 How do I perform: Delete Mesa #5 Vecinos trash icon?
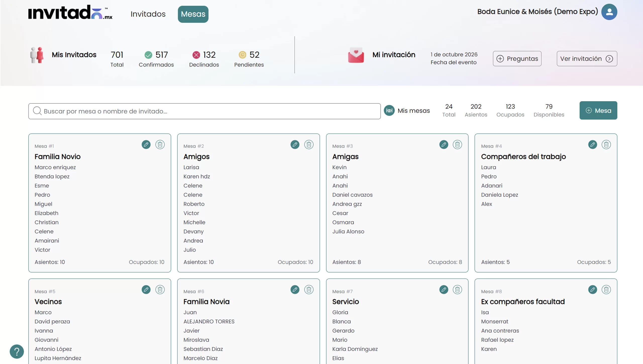click(x=160, y=290)
